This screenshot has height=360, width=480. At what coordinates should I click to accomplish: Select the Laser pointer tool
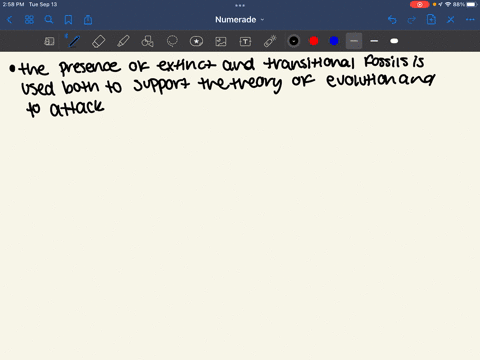click(x=270, y=41)
